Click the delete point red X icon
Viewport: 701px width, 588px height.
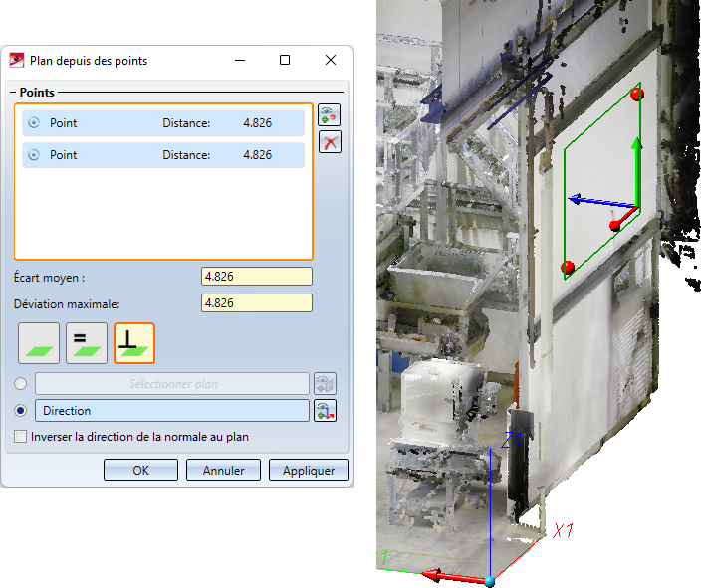click(329, 142)
